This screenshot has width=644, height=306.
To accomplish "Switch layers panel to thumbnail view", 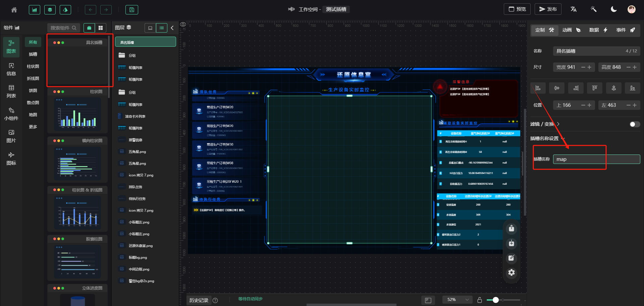I will click(150, 28).
